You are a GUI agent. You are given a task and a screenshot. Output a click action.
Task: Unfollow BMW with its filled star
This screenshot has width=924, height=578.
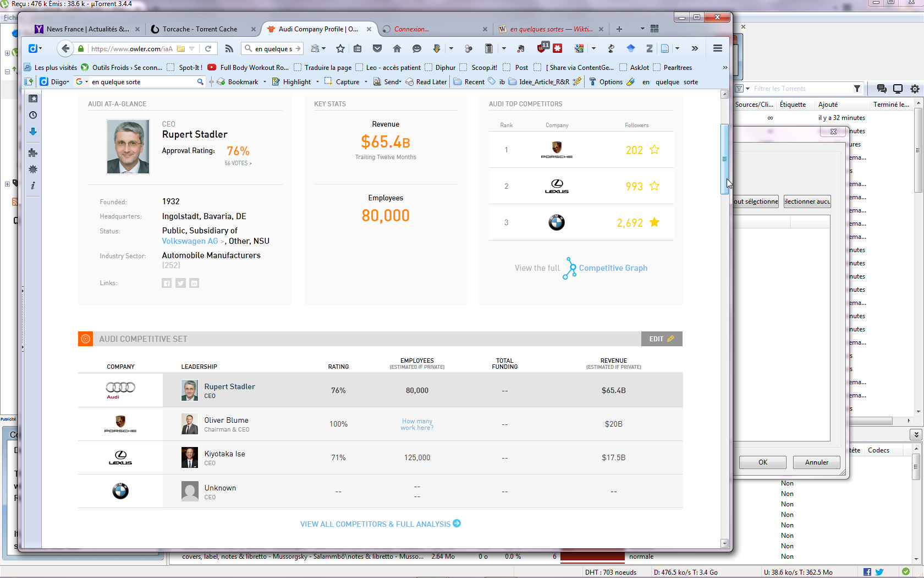654,222
